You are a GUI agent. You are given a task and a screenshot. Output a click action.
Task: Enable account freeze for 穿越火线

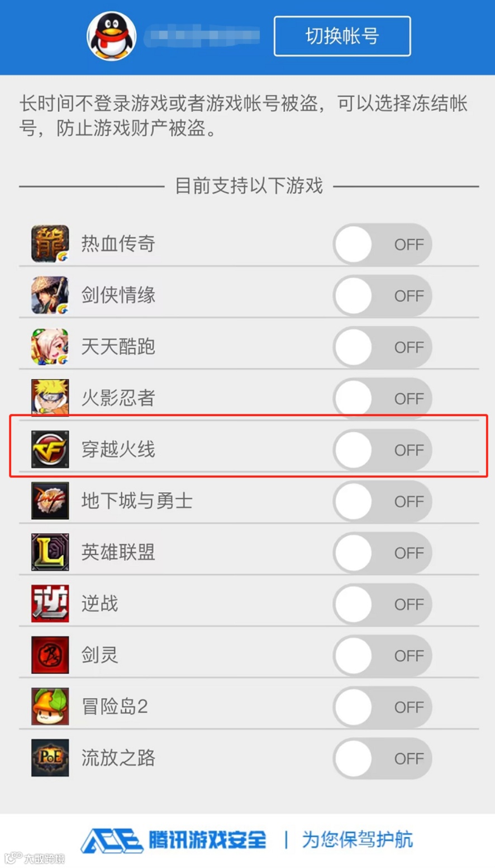(x=383, y=450)
